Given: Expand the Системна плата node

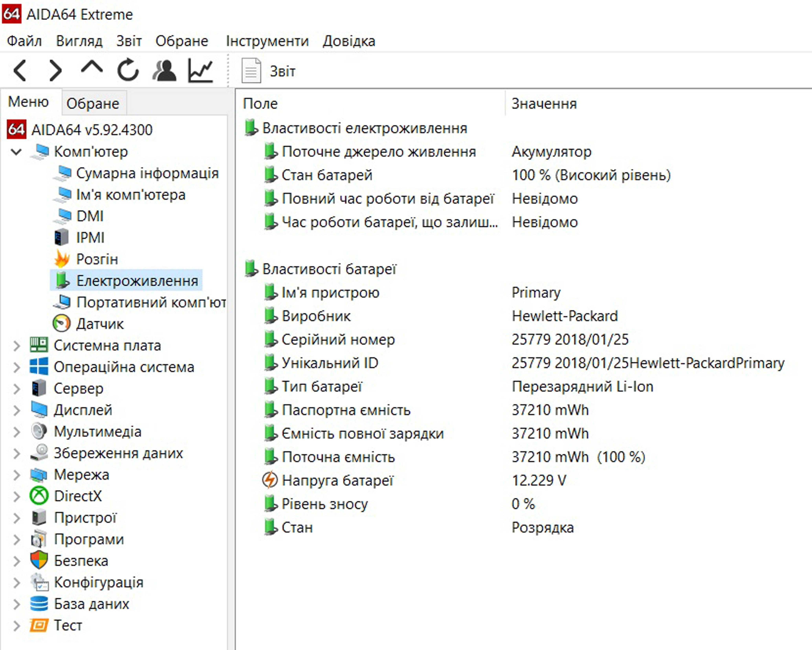Looking at the screenshot, I should point(16,346).
